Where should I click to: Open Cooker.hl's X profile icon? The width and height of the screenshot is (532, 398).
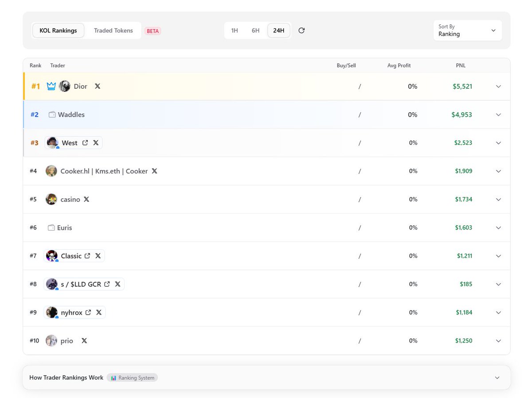click(154, 171)
